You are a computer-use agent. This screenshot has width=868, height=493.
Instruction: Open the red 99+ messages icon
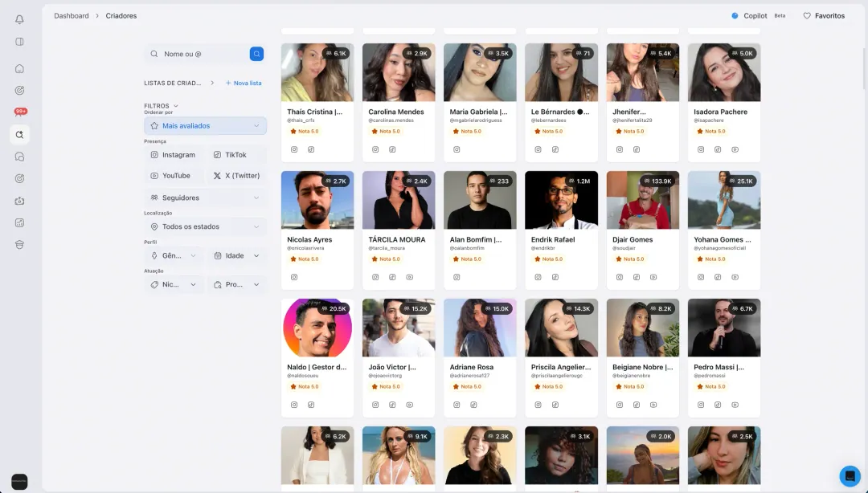[x=20, y=112]
